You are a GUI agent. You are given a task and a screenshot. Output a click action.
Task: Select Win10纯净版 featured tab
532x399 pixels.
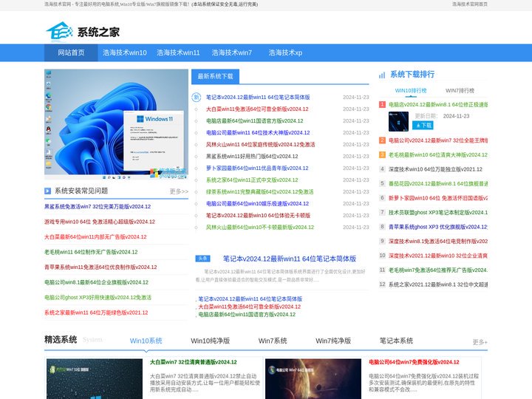[211, 341]
